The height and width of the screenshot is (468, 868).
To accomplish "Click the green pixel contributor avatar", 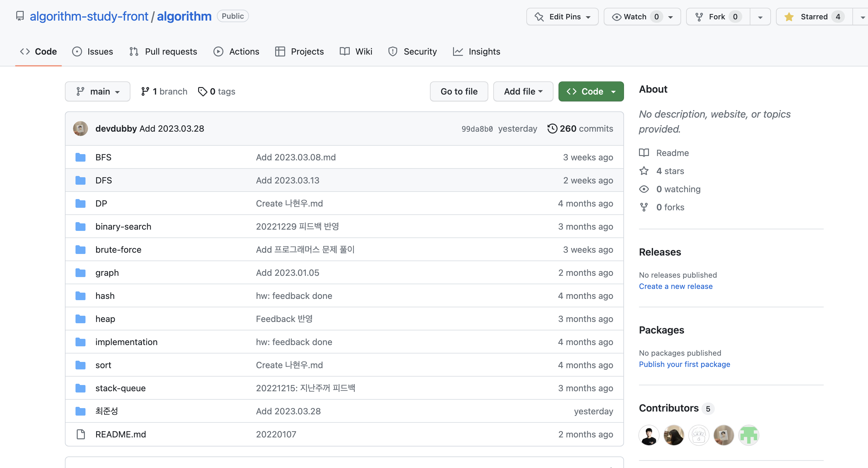I will [x=748, y=435].
